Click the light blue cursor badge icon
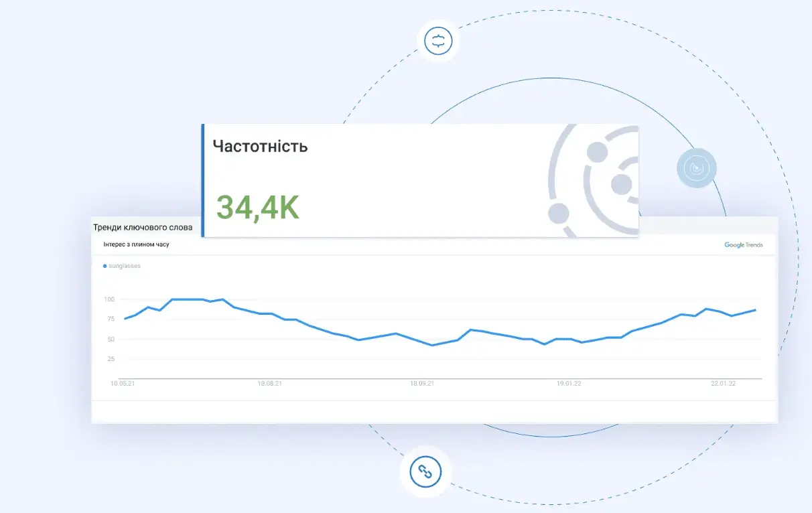The width and height of the screenshot is (812, 513). (697, 168)
